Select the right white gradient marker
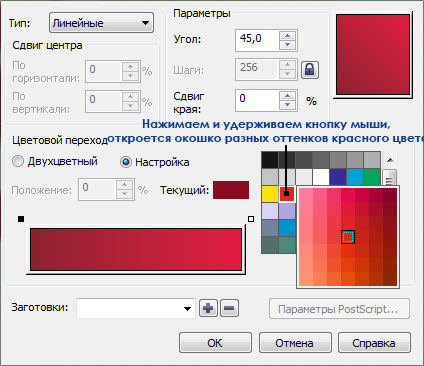Image resolution: width=424 pixels, height=366 pixels. [x=251, y=219]
